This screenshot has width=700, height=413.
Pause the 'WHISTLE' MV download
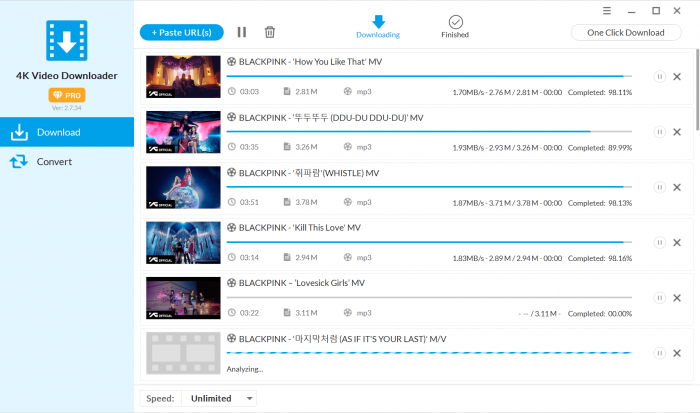(x=659, y=187)
